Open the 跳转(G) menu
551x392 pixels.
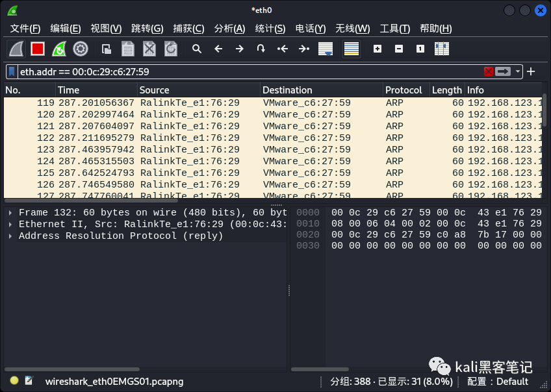pyautogui.click(x=147, y=29)
